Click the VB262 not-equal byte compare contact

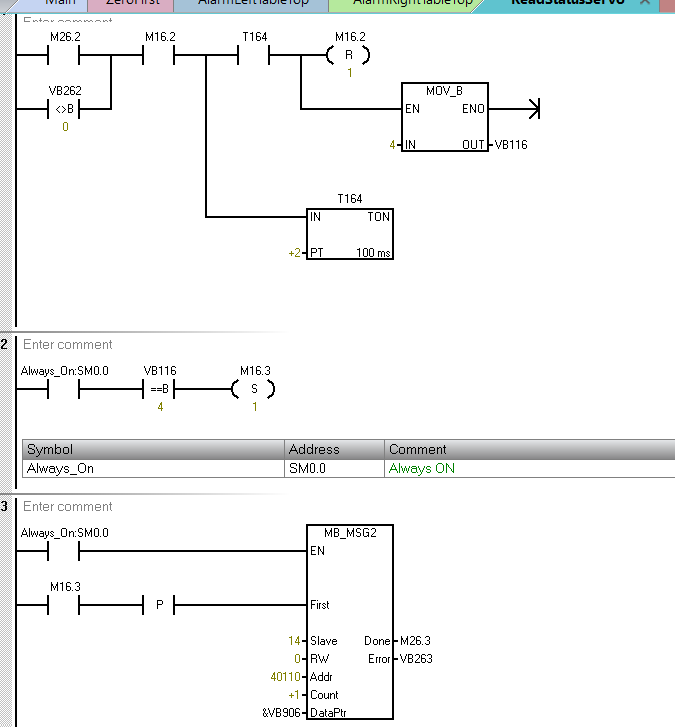pos(64,108)
